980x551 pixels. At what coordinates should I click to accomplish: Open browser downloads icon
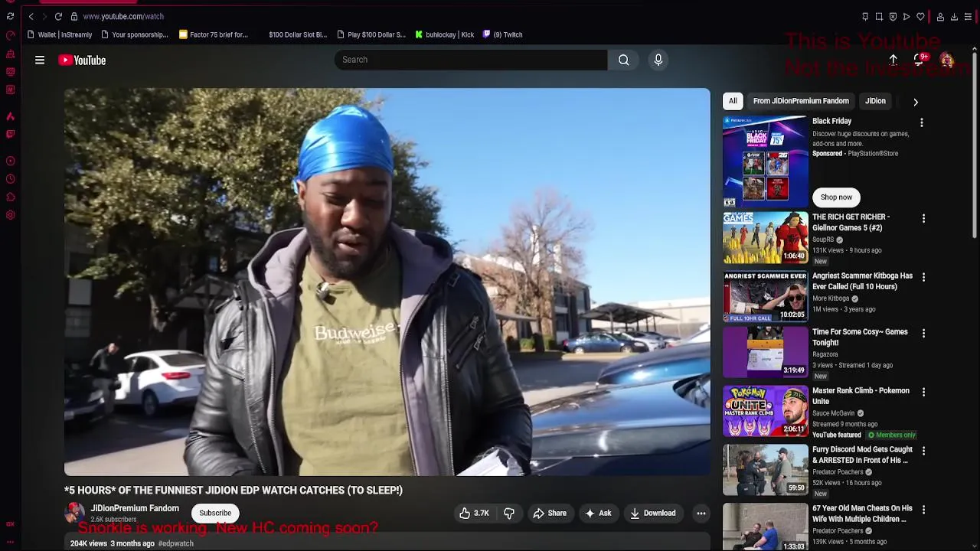[x=954, y=16]
